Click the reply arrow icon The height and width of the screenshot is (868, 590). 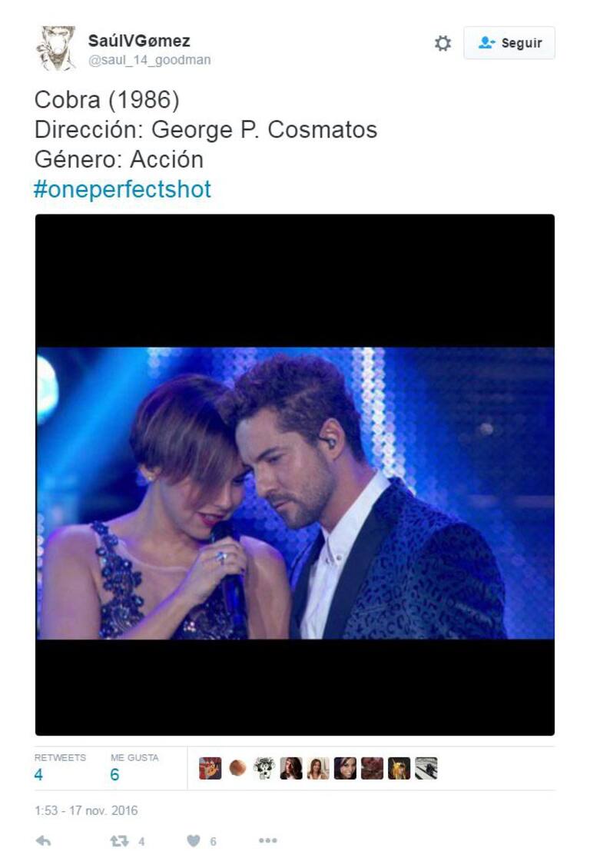[x=43, y=841]
